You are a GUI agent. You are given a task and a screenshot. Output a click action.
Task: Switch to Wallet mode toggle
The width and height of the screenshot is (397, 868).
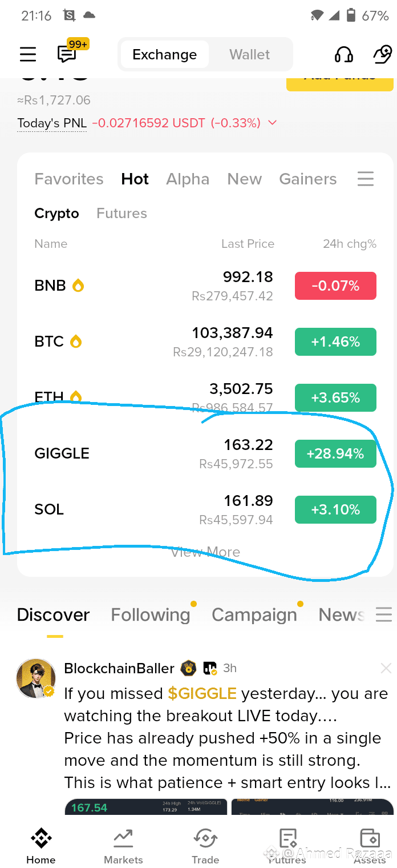coord(249,54)
